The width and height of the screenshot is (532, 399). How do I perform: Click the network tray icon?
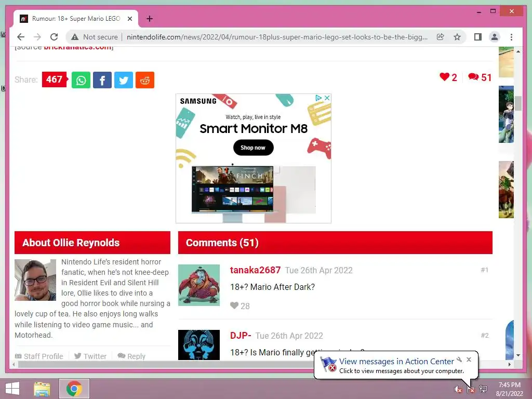(x=483, y=389)
